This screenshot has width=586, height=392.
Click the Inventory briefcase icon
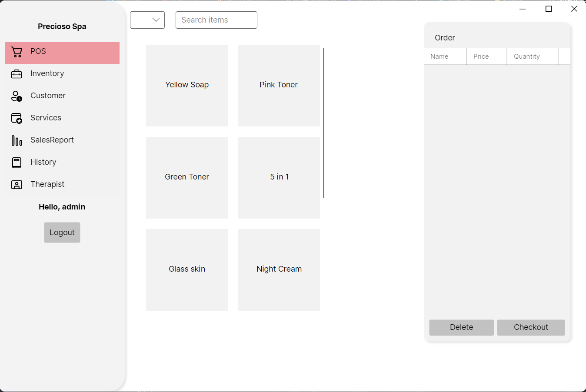[x=17, y=74]
